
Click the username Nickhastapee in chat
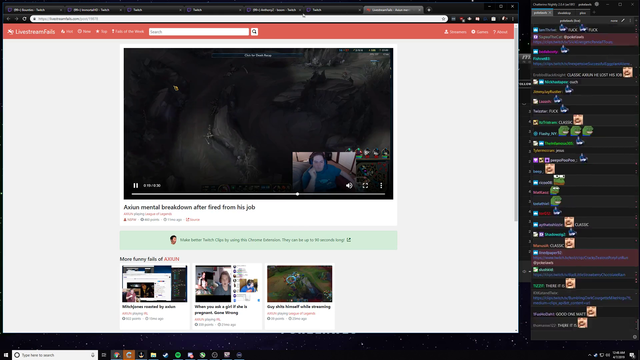click(556, 82)
